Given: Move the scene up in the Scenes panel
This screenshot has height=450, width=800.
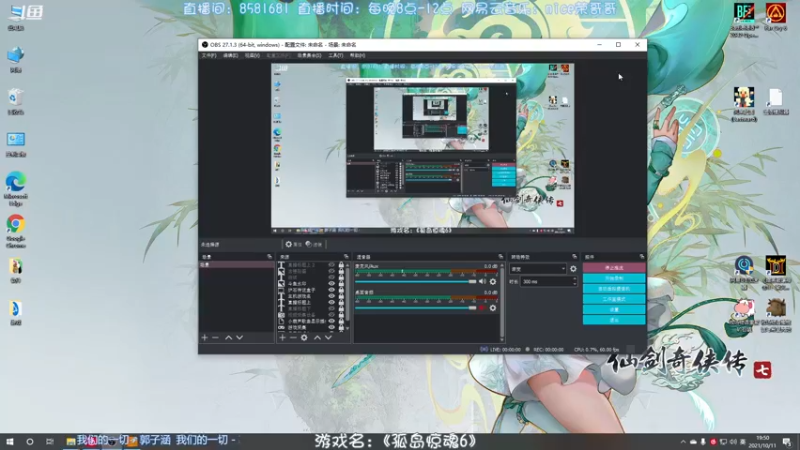Looking at the screenshot, I should click(229, 338).
